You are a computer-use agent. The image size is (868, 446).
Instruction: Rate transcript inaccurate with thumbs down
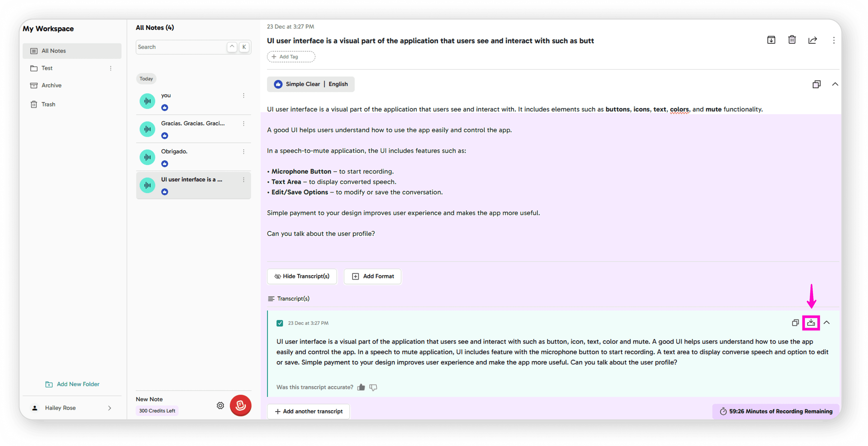click(x=373, y=387)
